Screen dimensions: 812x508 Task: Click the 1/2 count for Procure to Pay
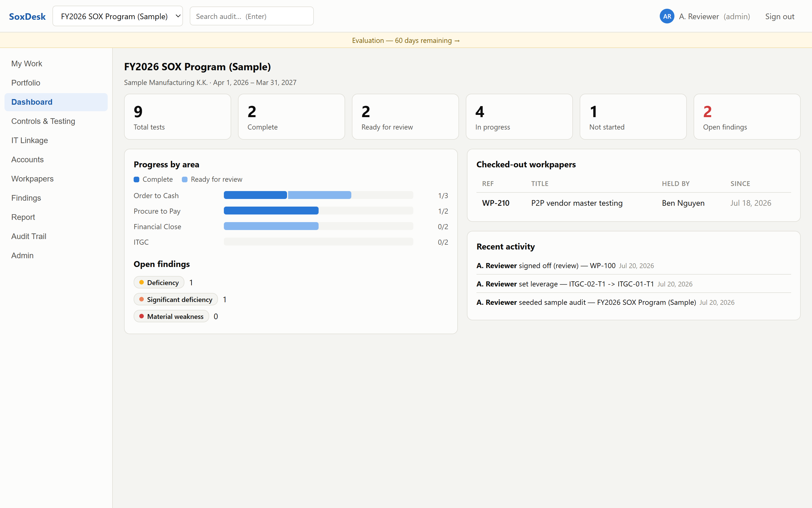tap(443, 211)
